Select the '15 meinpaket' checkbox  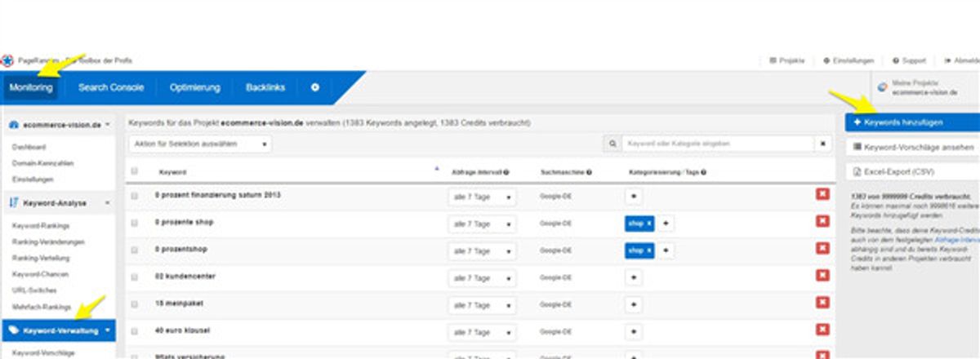pyautogui.click(x=135, y=304)
